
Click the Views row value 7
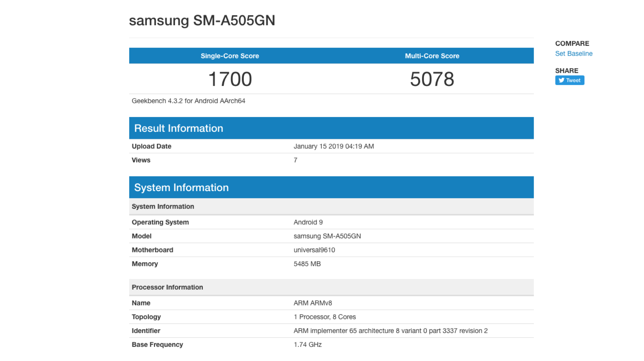295,160
